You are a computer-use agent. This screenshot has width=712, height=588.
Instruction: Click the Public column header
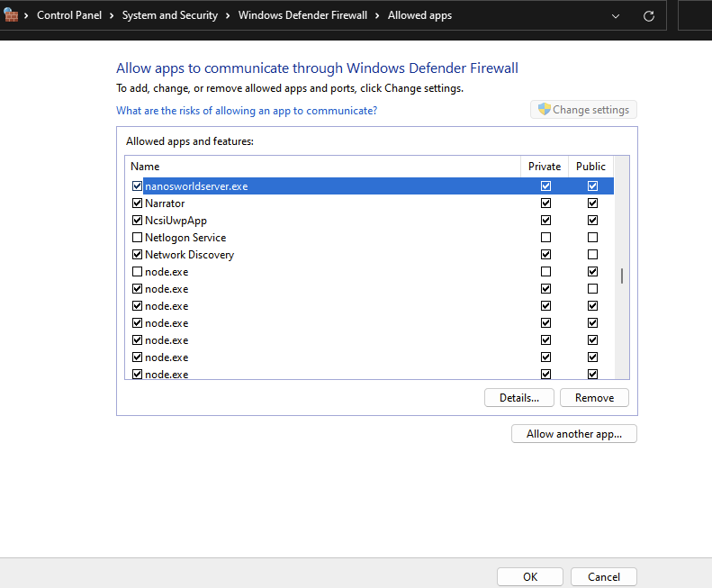point(590,167)
